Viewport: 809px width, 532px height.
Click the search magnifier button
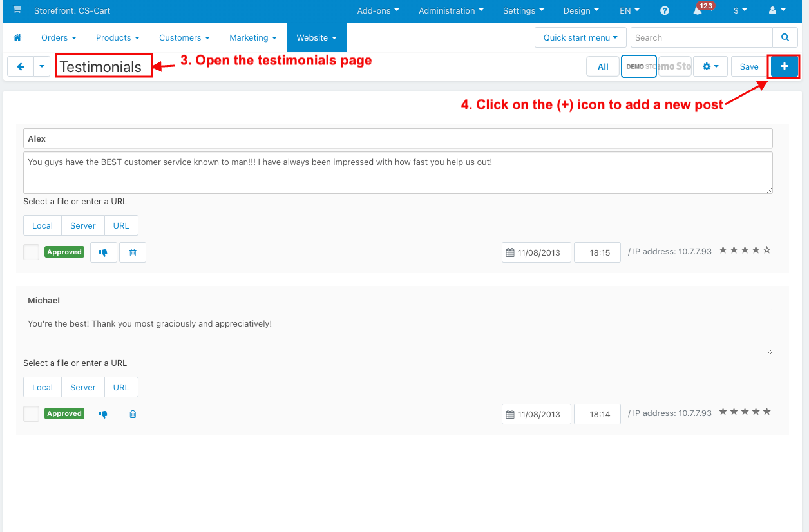pos(785,37)
